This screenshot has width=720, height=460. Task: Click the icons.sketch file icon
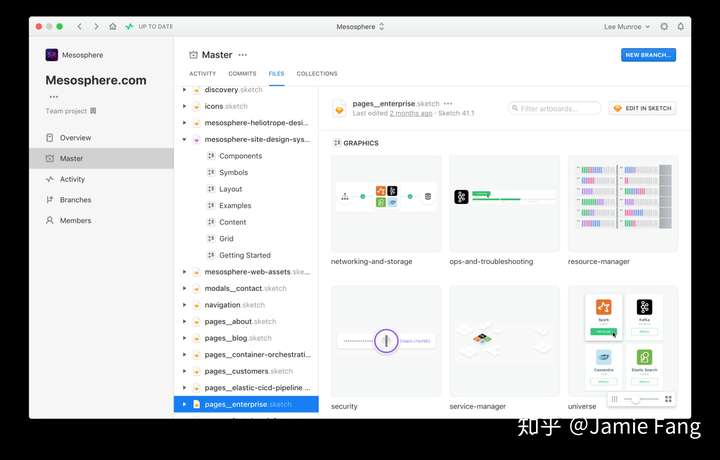(196, 107)
